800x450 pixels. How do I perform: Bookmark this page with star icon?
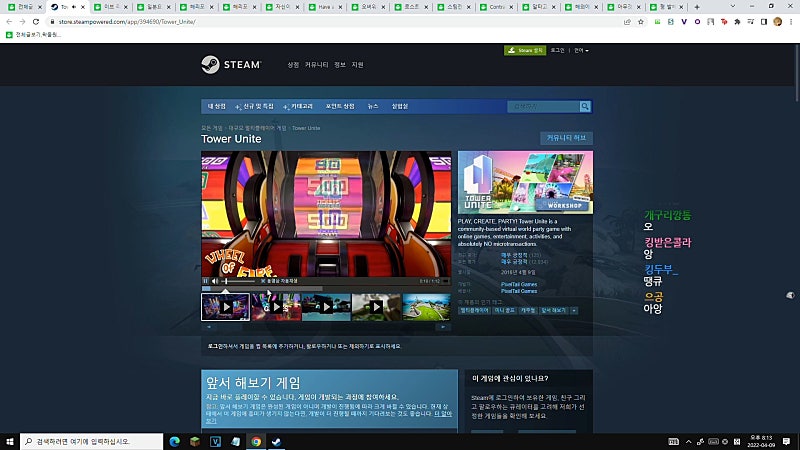click(x=641, y=22)
